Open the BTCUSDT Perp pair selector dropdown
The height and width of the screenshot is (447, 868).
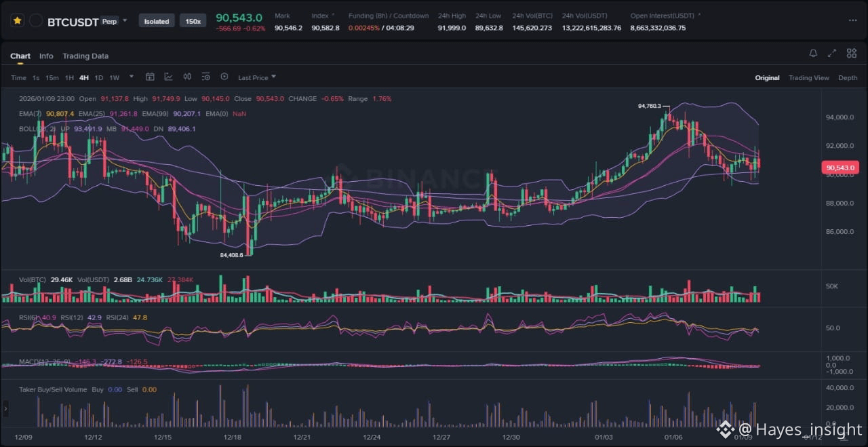tap(125, 21)
